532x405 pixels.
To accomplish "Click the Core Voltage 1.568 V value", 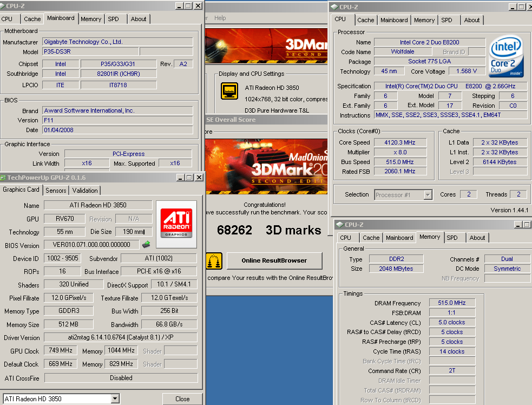I will click(x=467, y=71).
